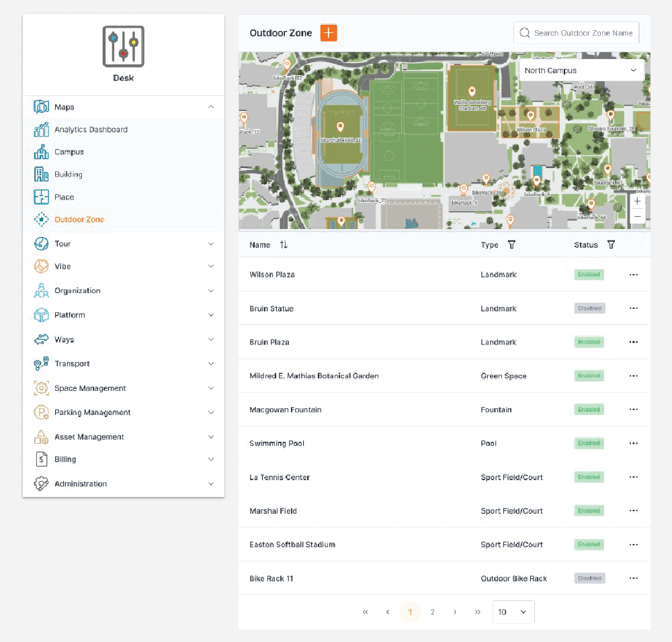Image resolution: width=672 pixels, height=642 pixels.
Task: Click the Disabled status badge for Bruin Statue
Action: click(x=589, y=308)
